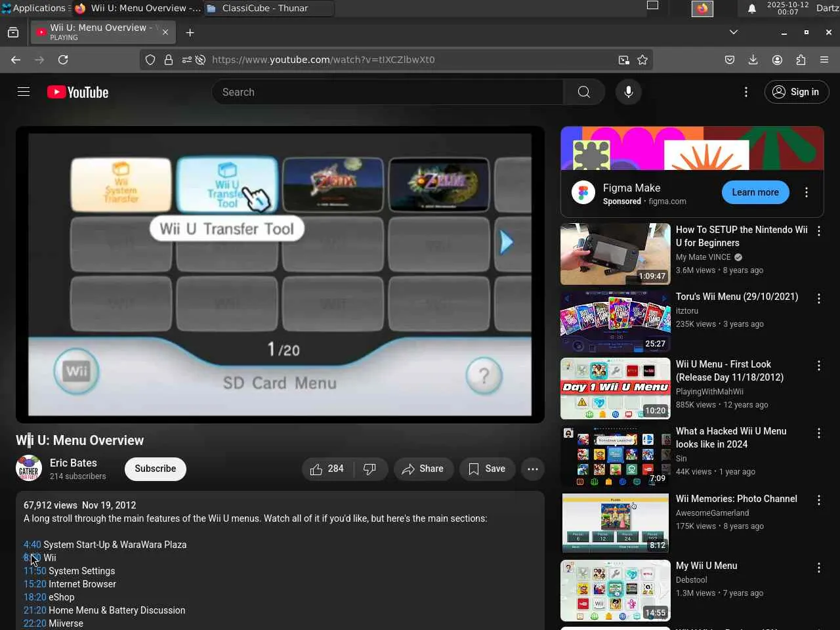Jump to 15:20 Internet Browser timestamp
The width and height of the screenshot is (840, 630).
pyautogui.click(x=35, y=584)
